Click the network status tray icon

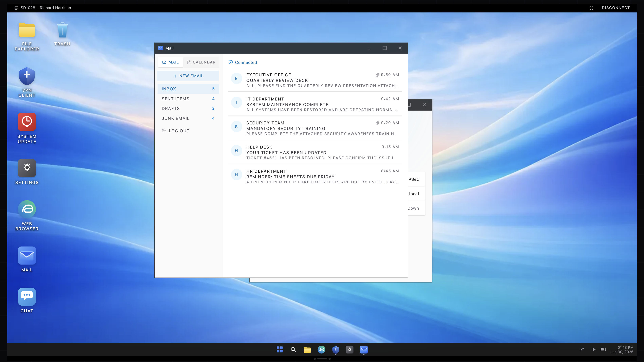coord(582,350)
